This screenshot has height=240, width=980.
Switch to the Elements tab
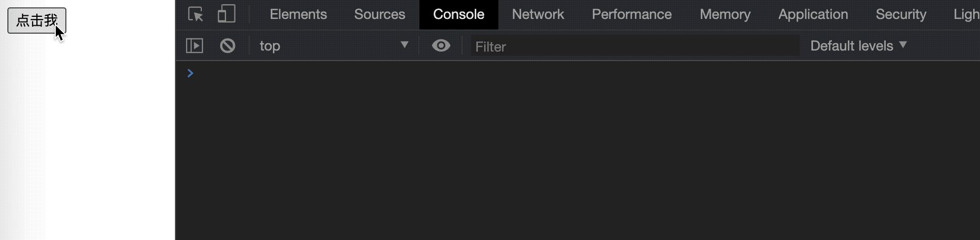298,14
